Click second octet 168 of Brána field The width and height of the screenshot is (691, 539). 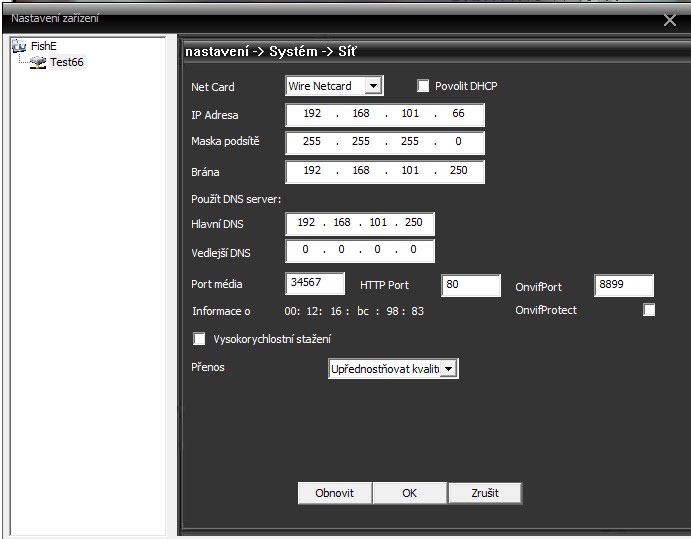point(361,171)
